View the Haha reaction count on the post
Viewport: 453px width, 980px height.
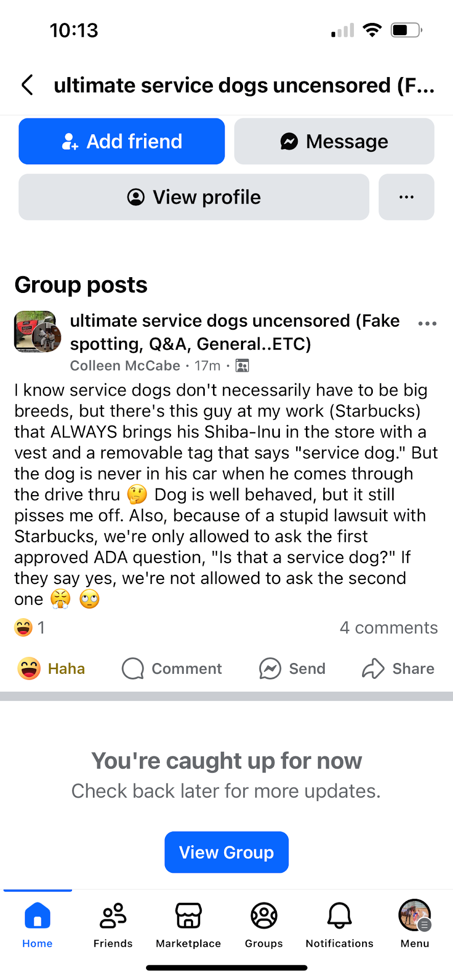tap(30, 627)
